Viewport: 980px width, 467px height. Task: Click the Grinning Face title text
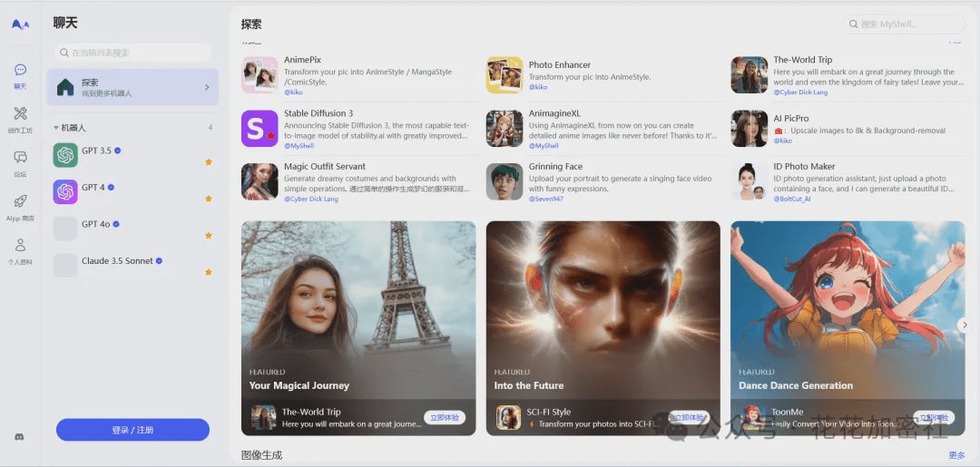coord(555,167)
